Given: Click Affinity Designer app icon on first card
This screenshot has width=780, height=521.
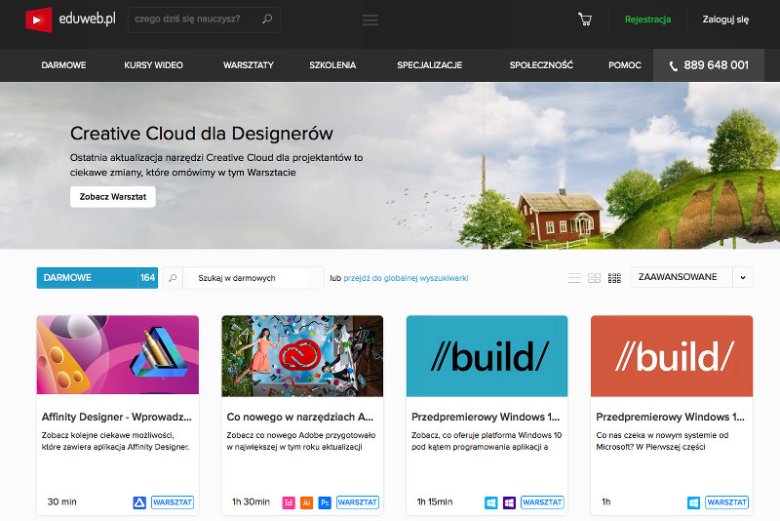Looking at the screenshot, I should pos(139,503).
